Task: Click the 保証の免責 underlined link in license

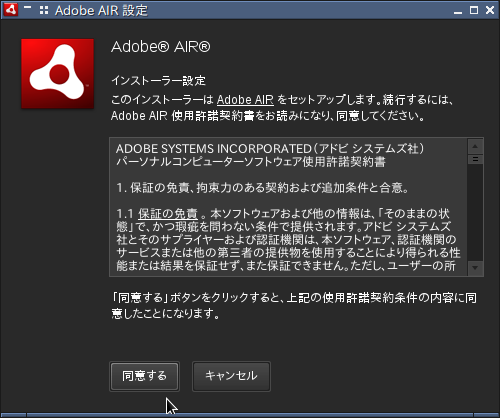Action: tap(168, 213)
